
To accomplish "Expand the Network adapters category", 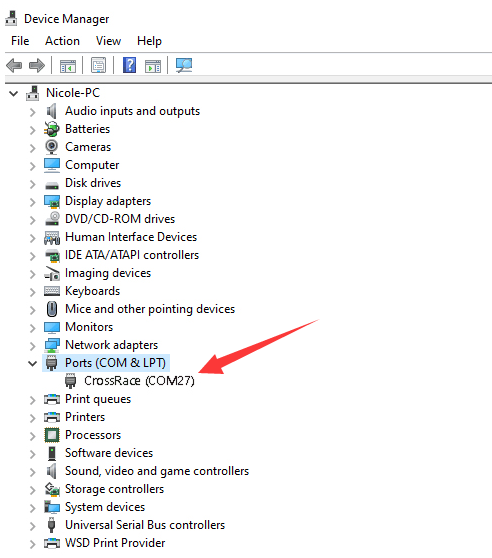I will pos(32,346).
